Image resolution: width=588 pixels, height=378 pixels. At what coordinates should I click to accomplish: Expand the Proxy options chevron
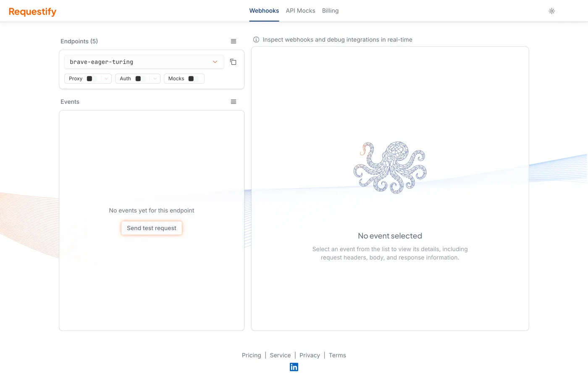point(106,79)
